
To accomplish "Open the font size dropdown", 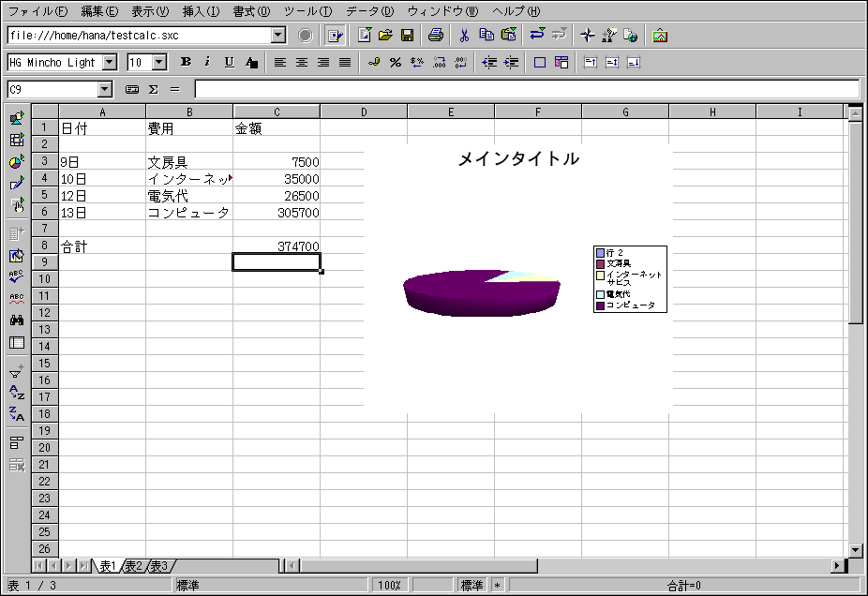I will 158,63.
